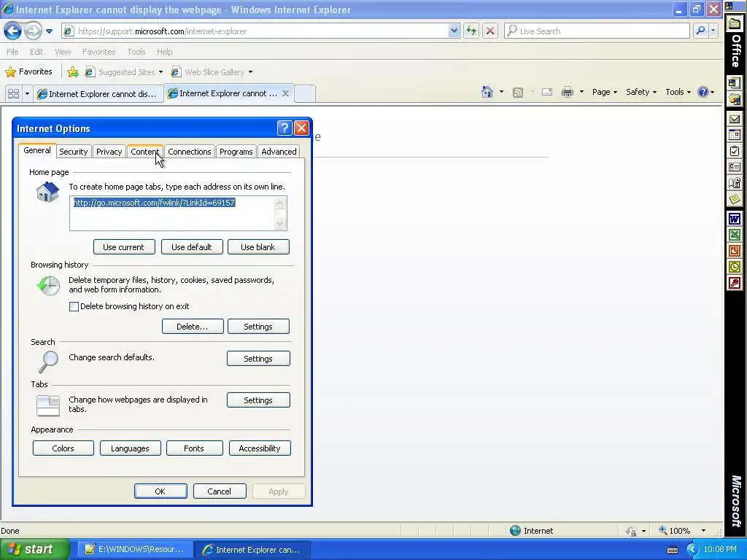The image size is (747, 560).
Task: Click the RSS Feeds icon
Action: (x=518, y=93)
